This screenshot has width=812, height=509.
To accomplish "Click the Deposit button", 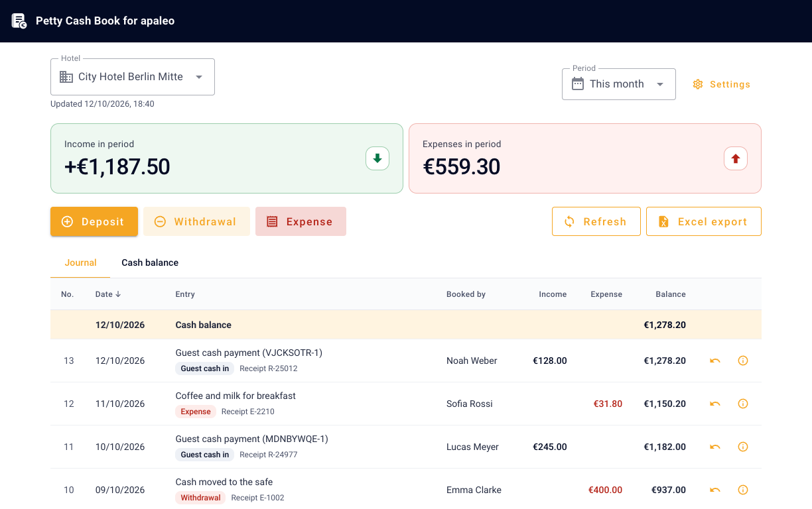I will (94, 221).
